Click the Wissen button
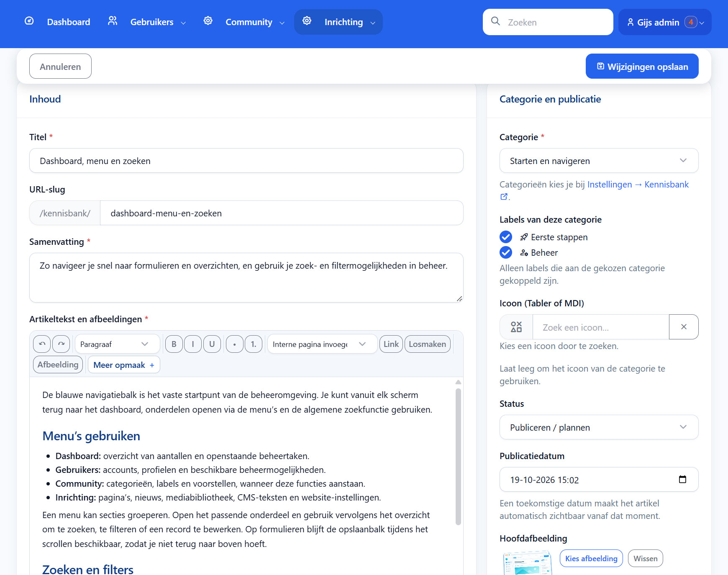The image size is (728, 575). tap(646, 558)
